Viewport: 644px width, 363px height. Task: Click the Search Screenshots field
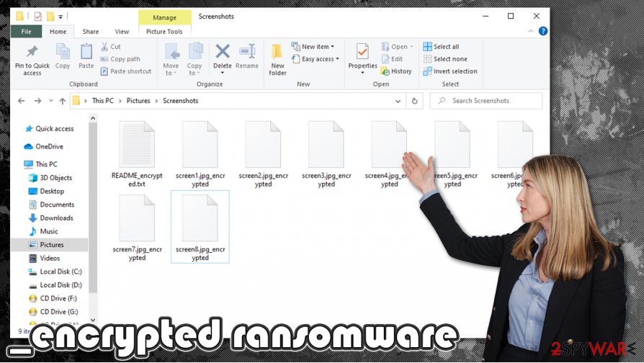486,101
